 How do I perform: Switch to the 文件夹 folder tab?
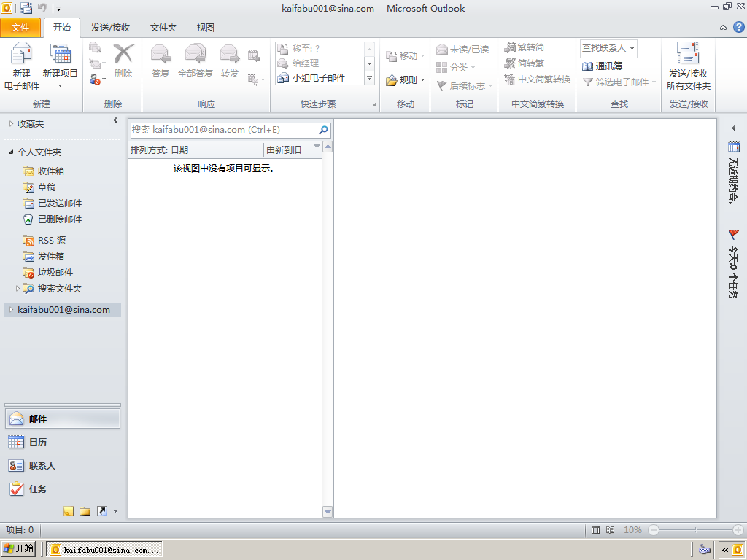(163, 28)
